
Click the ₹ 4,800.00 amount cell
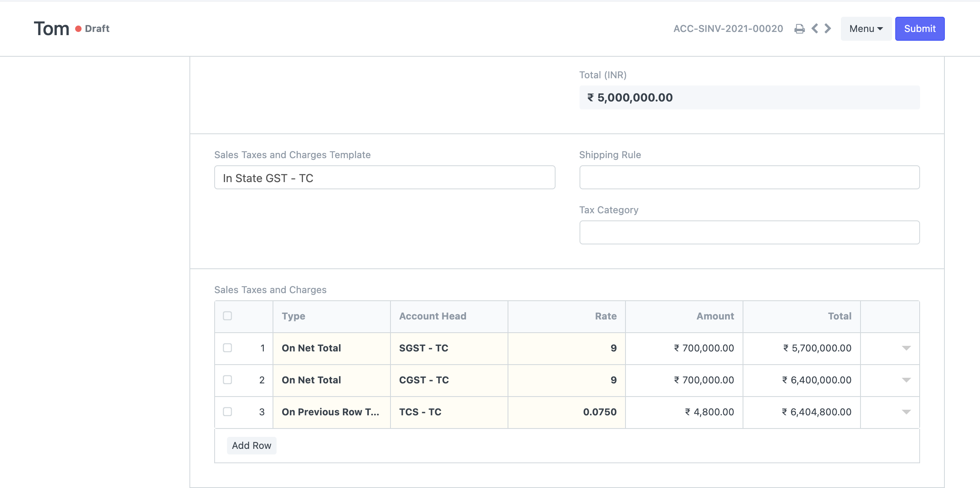point(684,412)
